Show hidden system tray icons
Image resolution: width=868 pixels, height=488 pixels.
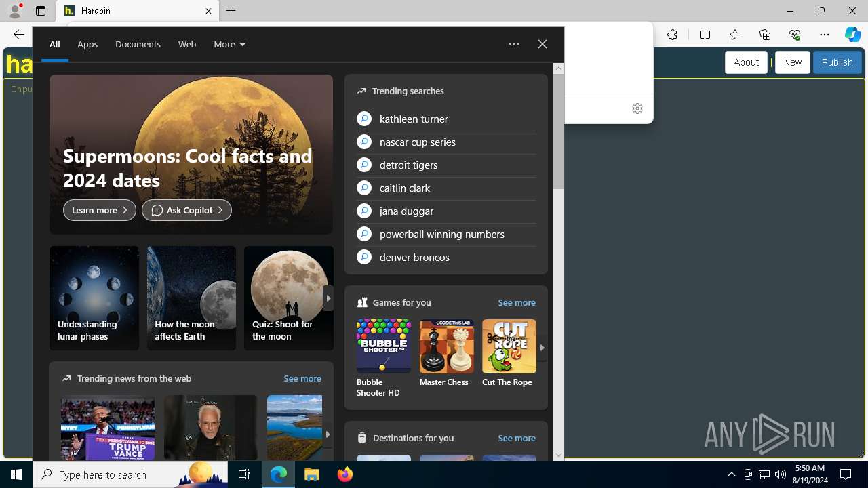(731, 474)
